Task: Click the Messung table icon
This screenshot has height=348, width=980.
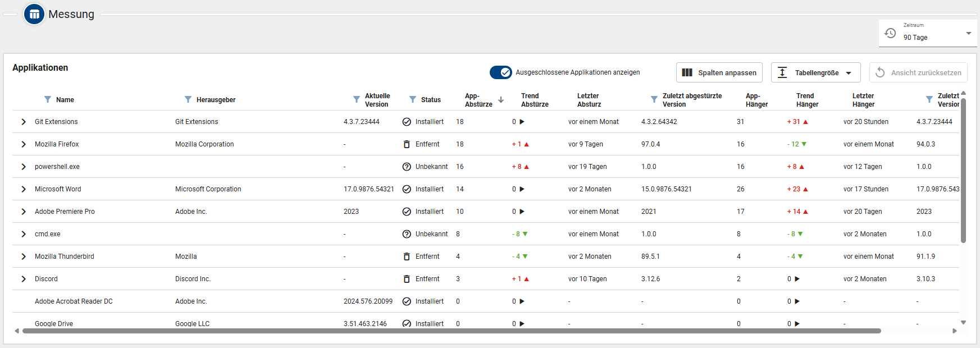Action: click(34, 14)
